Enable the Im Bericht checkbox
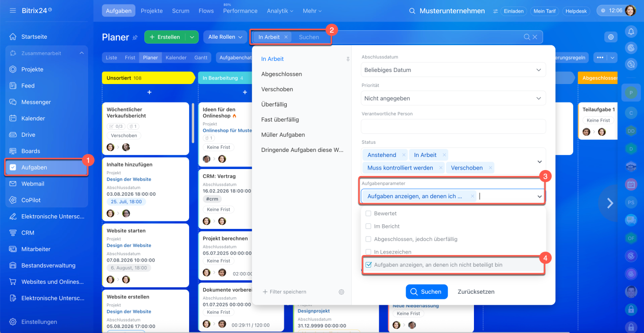The height and width of the screenshot is (333, 644). [x=369, y=226]
